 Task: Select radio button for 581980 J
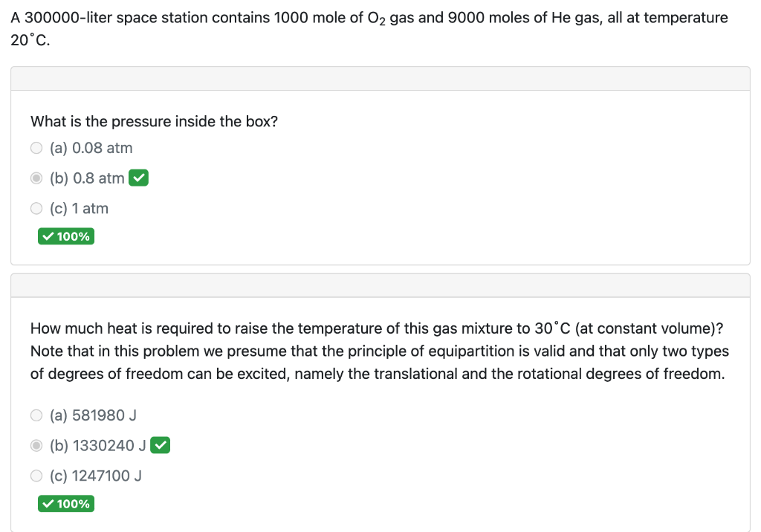tap(36, 415)
